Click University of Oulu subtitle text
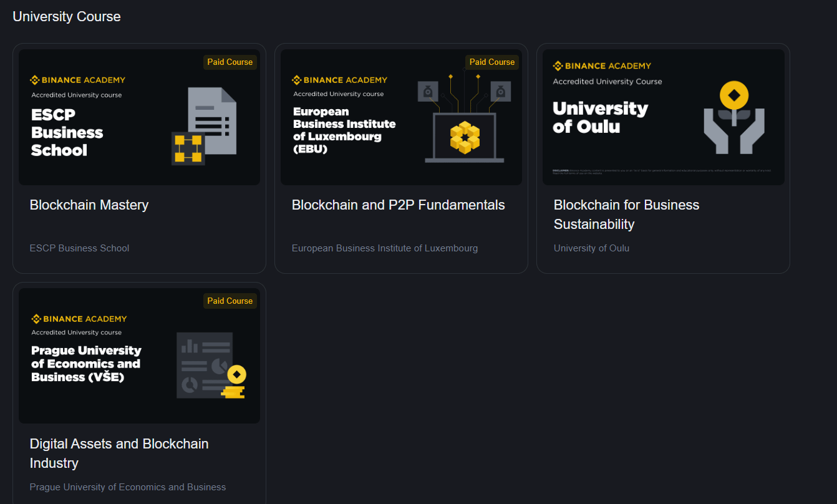 (x=591, y=248)
